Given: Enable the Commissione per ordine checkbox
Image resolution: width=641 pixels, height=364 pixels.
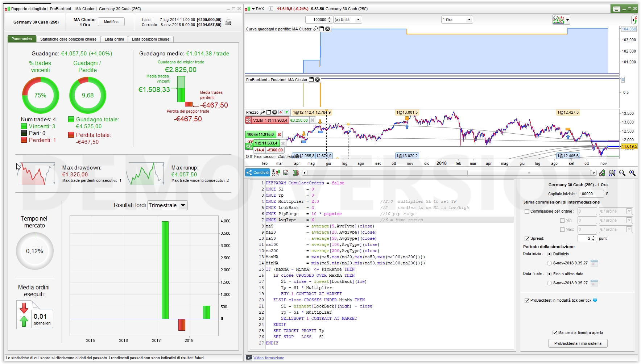Looking at the screenshot, I should (527, 212).
